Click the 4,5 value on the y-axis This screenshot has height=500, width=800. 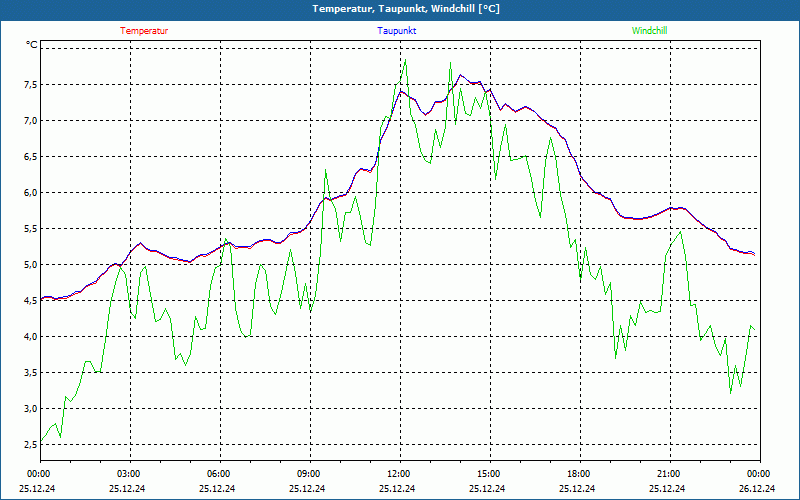point(32,301)
